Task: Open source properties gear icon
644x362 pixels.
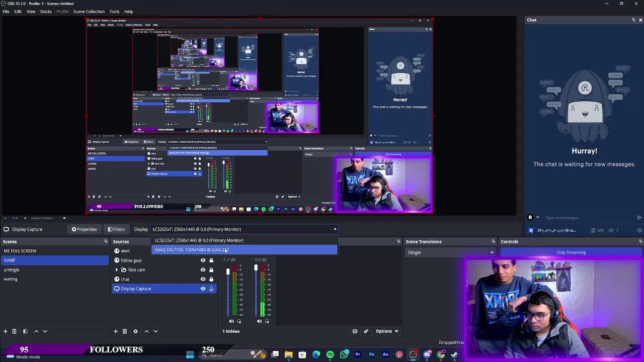Action: point(135,331)
